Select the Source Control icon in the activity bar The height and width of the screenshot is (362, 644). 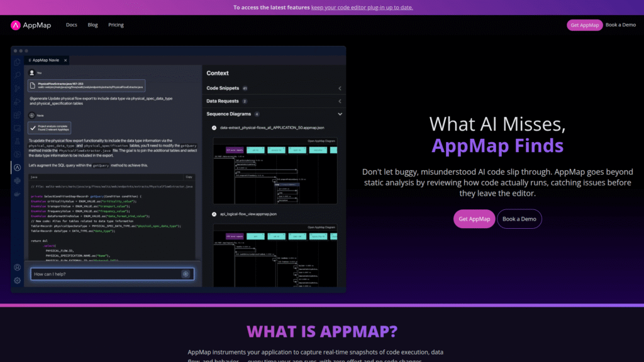pos(18,88)
